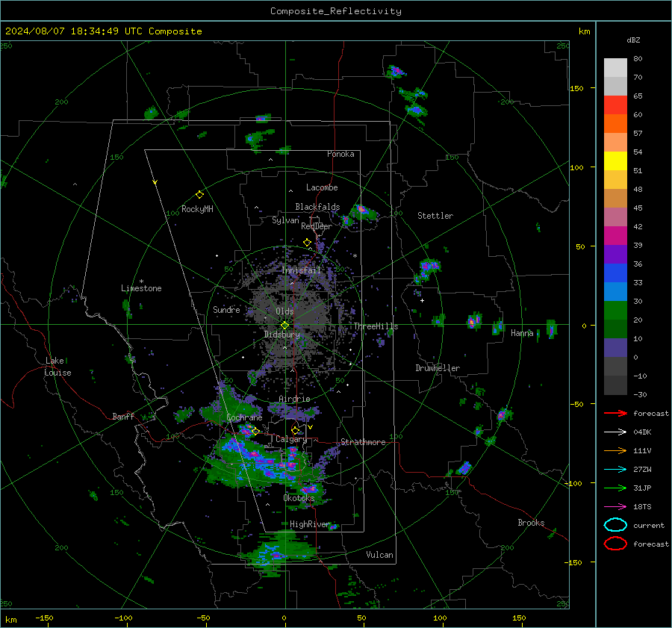This screenshot has height=628, width=672.
Task: Click the RedDeer city label
Action: click(x=317, y=226)
